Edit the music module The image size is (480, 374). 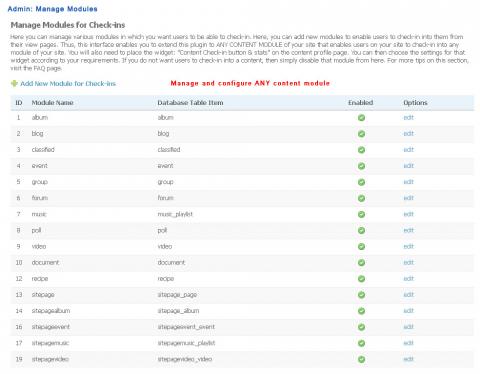click(408, 214)
